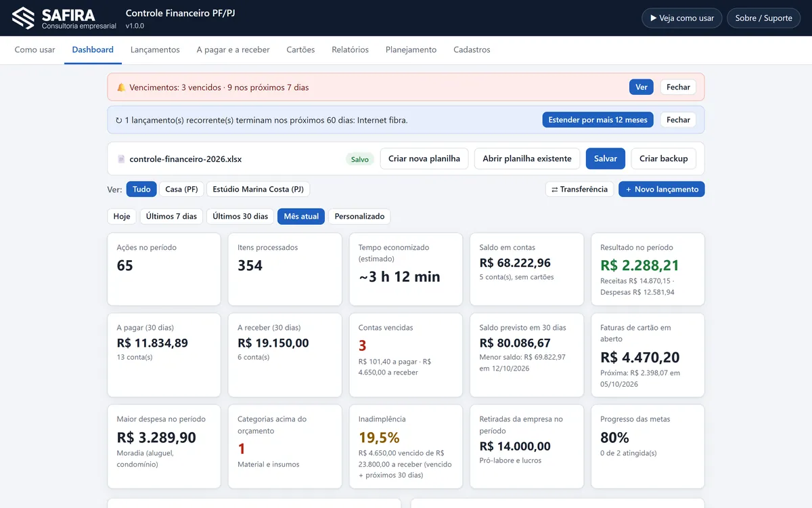The image size is (812, 508).
Task: Click the Contas vencidas card
Action: pos(406,355)
